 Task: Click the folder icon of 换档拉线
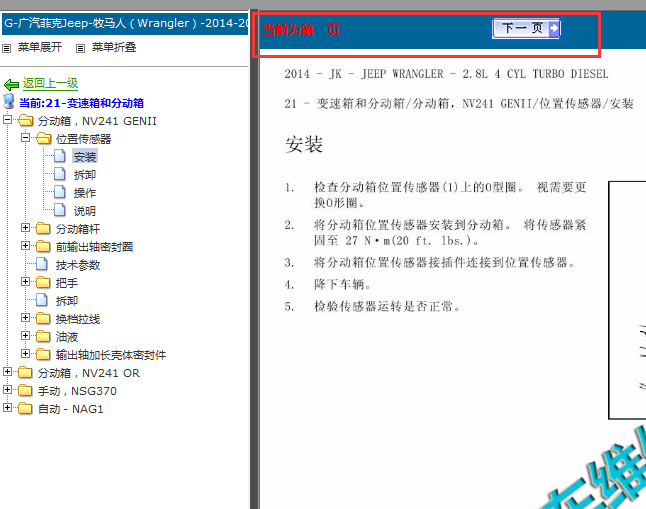coord(43,318)
